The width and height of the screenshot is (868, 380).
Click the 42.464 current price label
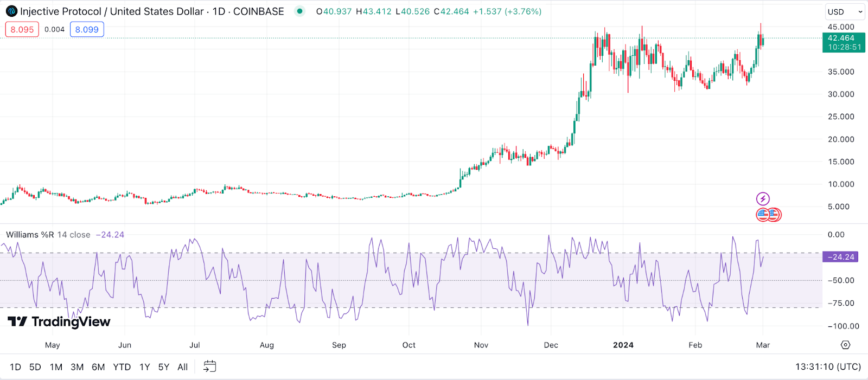841,38
